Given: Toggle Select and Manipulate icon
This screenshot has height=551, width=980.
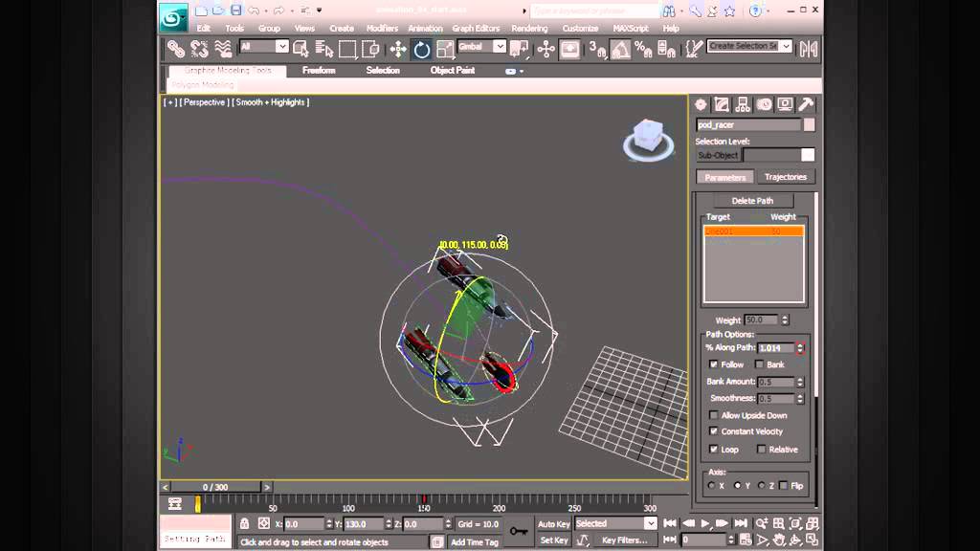Looking at the screenshot, I should click(x=546, y=49).
